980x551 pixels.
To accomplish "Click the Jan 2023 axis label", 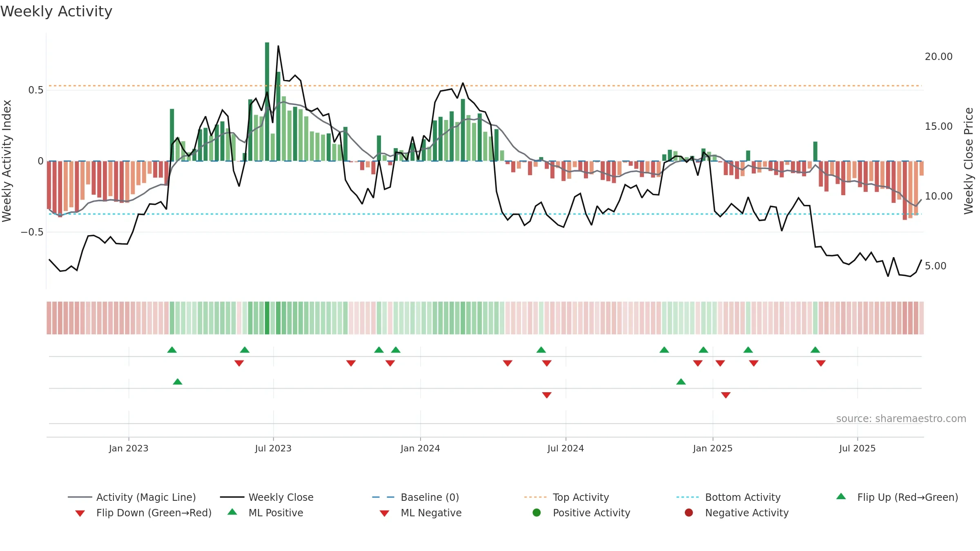I will pos(129,448).
